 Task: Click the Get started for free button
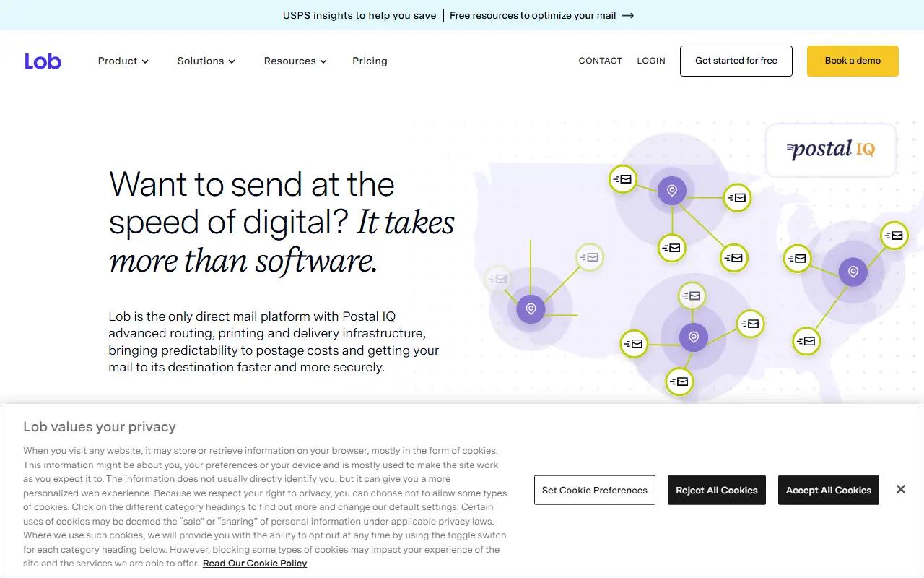coord(736,61)
